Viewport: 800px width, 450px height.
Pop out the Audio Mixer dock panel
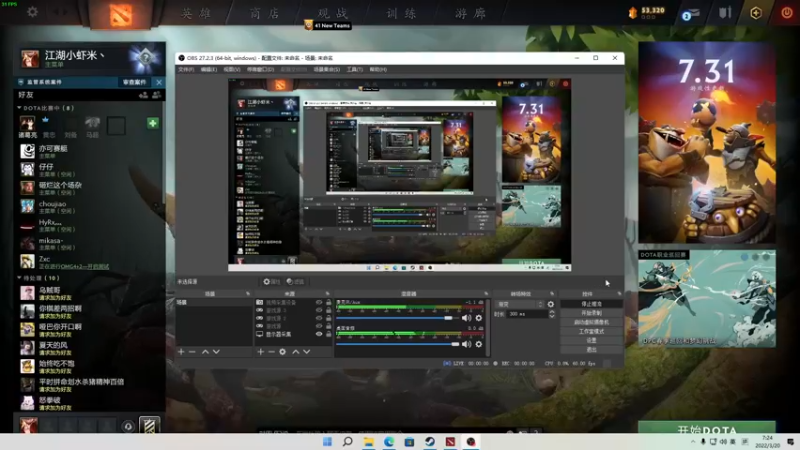click(x=486, y=294)
